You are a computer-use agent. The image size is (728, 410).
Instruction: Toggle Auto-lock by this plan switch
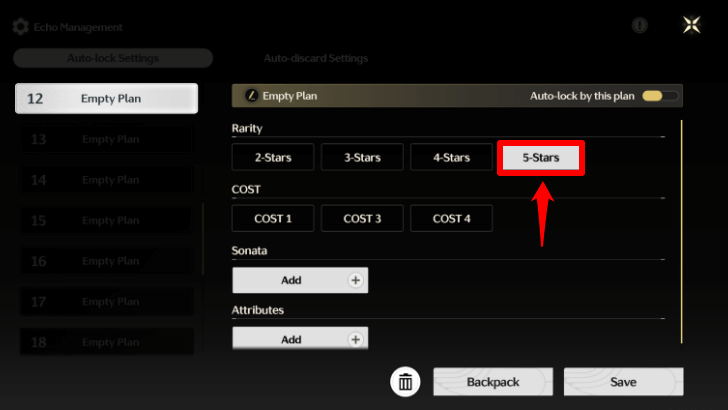(660, 96)
